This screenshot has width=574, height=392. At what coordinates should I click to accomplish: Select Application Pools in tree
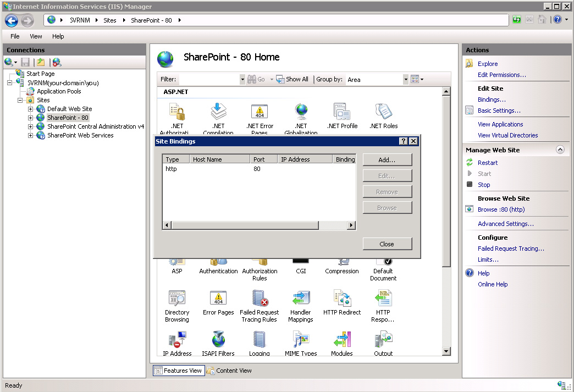(59, 91)
